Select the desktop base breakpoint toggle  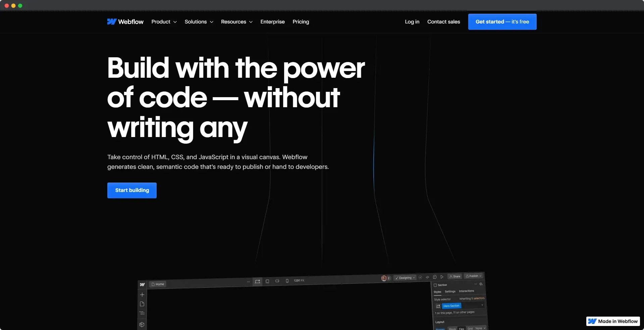[257, 282]
